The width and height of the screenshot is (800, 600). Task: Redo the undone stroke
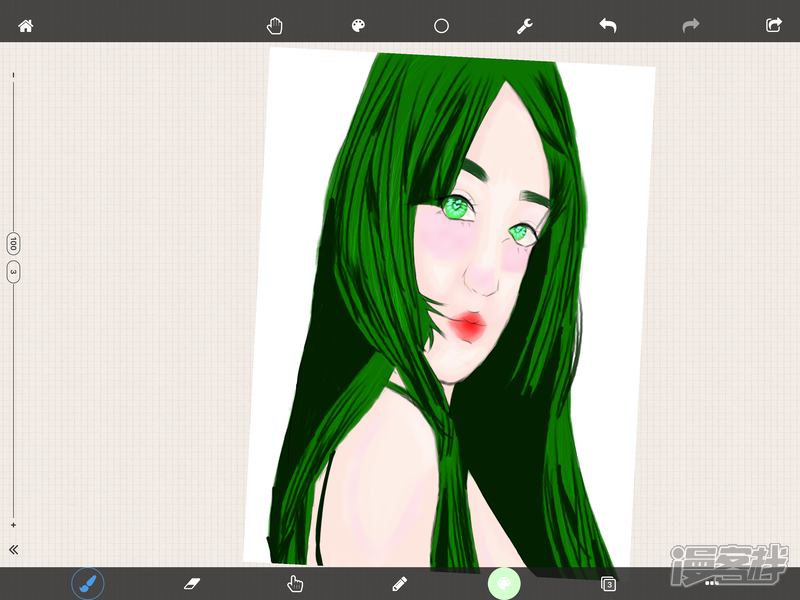pyautogui.click(x=690, y=26)
